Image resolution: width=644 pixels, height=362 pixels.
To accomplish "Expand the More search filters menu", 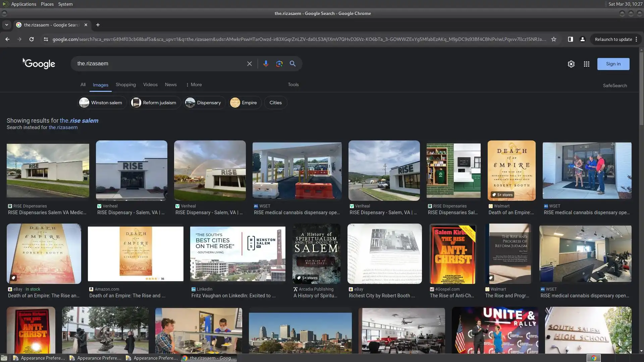I will [x=194, y=85].
